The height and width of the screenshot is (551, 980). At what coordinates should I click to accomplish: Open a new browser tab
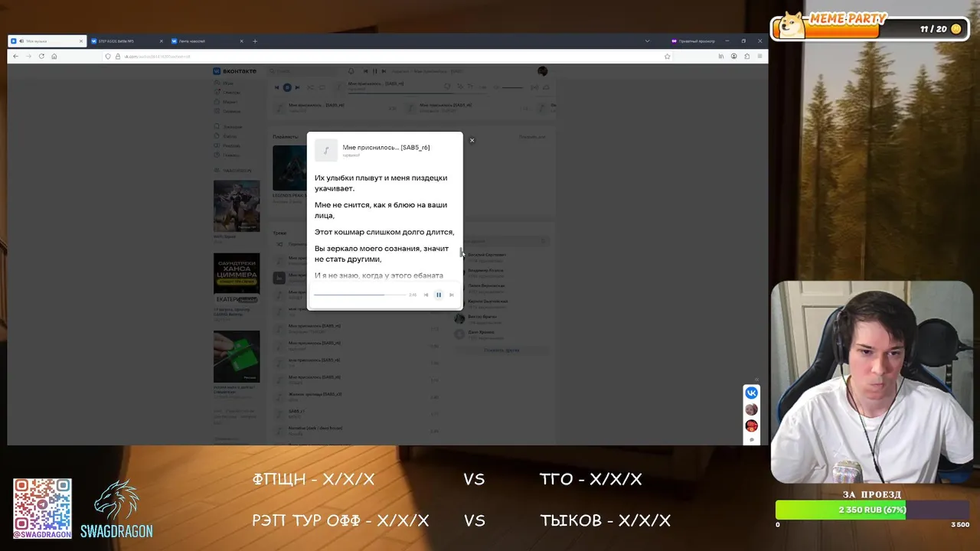255,41
